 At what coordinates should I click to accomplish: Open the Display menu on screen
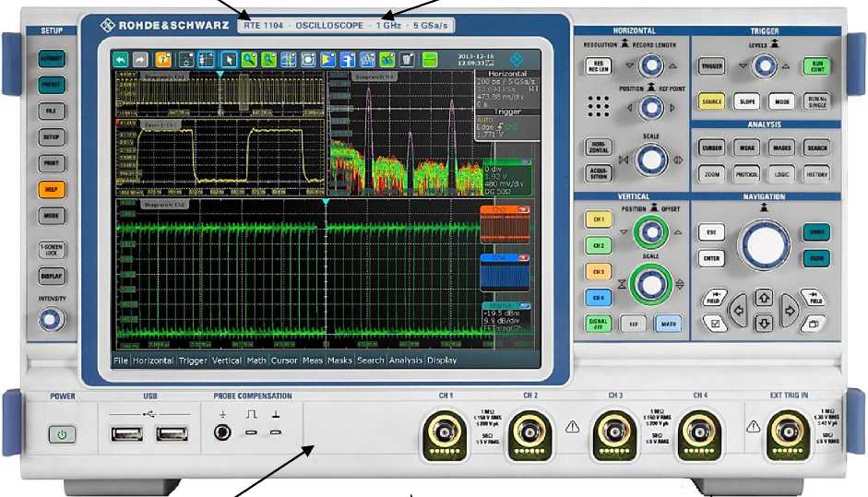pyautogui.click(x=441, y=361)
